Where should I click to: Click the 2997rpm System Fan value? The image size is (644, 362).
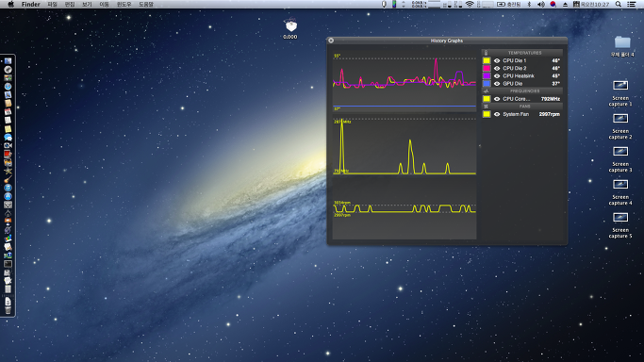(x=549, y=114)
